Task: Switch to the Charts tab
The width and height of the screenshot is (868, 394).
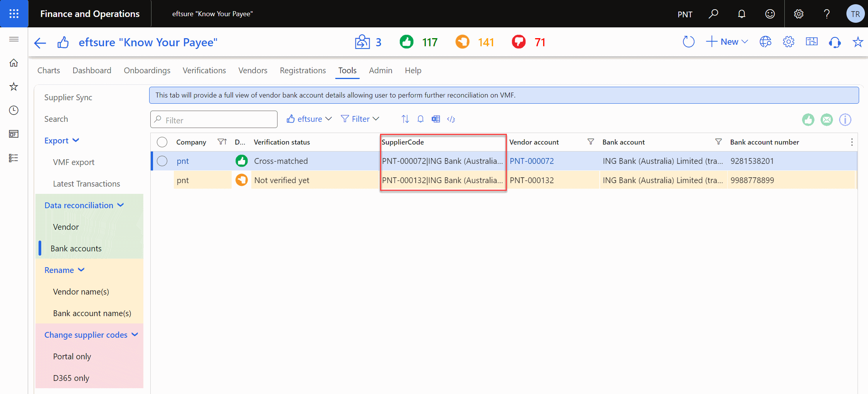Action: (x=49, y=71)
